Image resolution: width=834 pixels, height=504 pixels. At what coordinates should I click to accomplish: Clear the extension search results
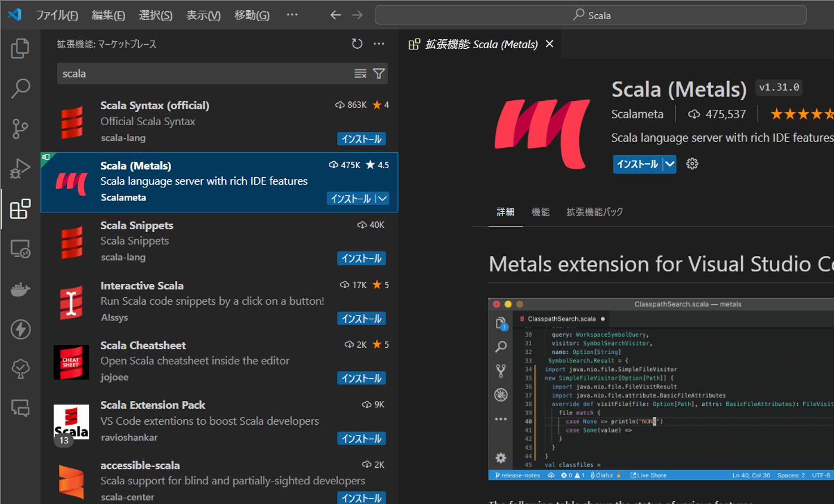pyautogui.click(x=360, y=74)
